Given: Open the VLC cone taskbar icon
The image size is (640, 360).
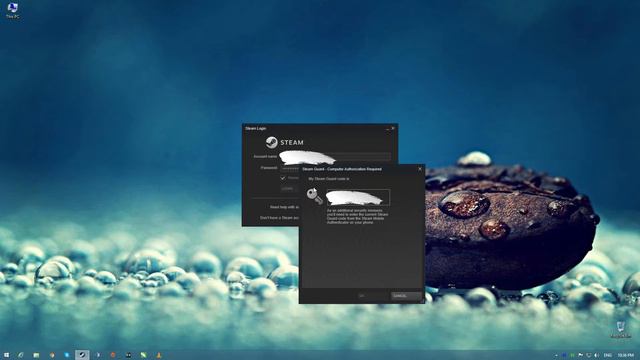Looking at the screenshot, I should point(159,355).
